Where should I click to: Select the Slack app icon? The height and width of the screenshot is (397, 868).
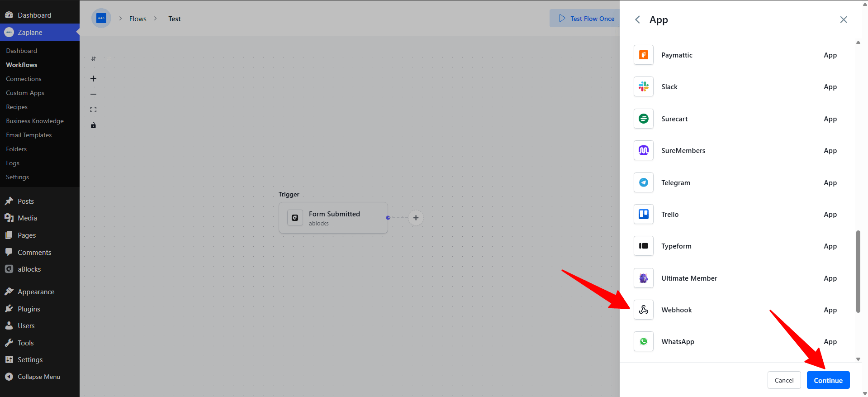click(643, 86)
